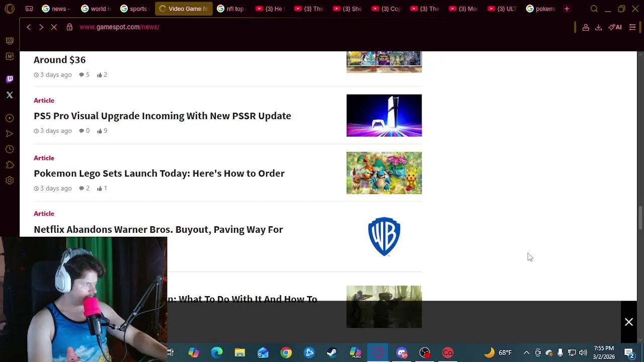
Task: Open the downloads icon in toolbar
Action: tap(598, 27)
